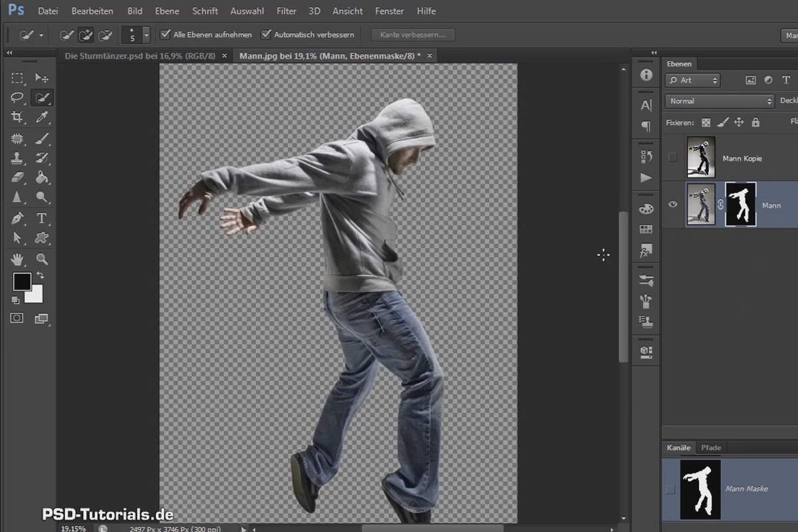Click the Subtract from Selection mode icon
The image size is (798, 532).
[104, 35]
